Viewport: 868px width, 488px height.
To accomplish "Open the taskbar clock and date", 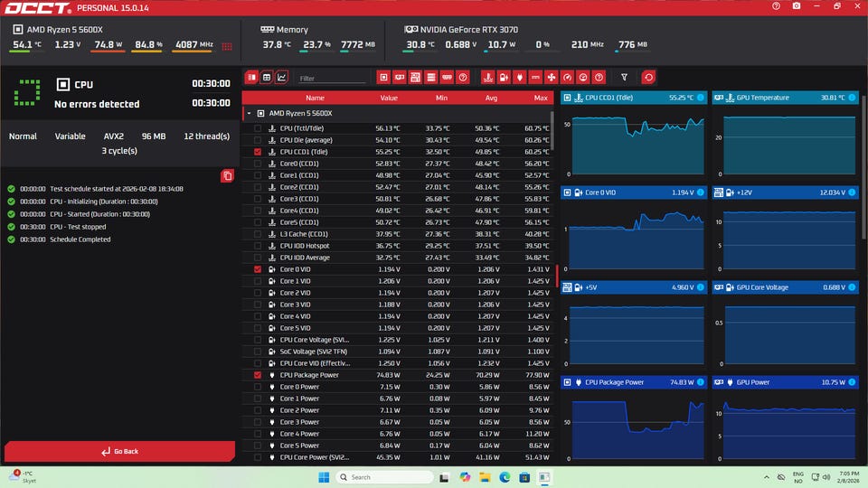I will pos(849,477).
